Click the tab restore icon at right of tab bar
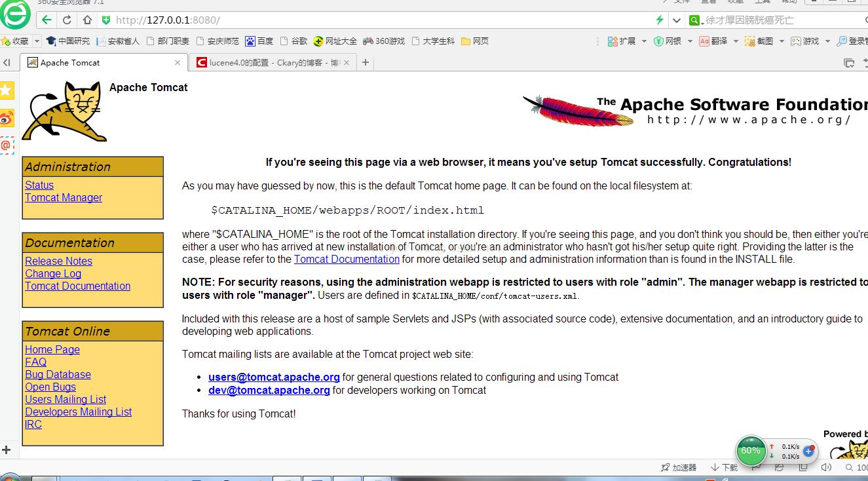 click(x=849, y=63)
